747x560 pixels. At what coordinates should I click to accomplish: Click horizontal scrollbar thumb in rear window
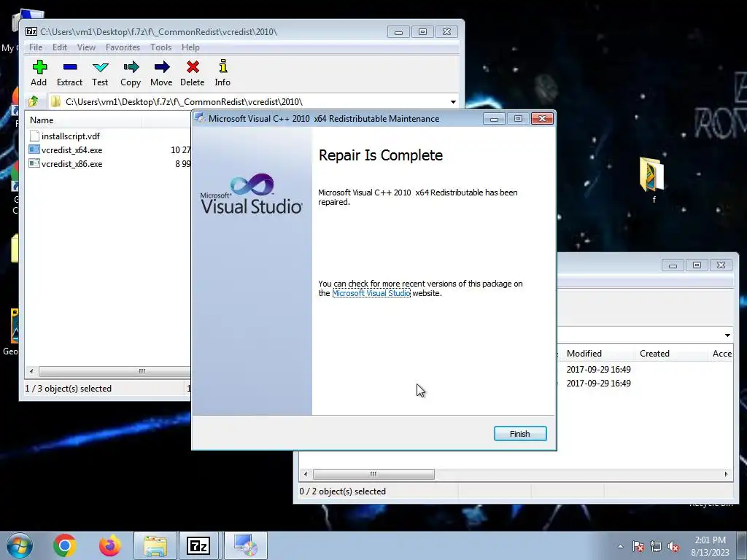click(x=373, y=474)
